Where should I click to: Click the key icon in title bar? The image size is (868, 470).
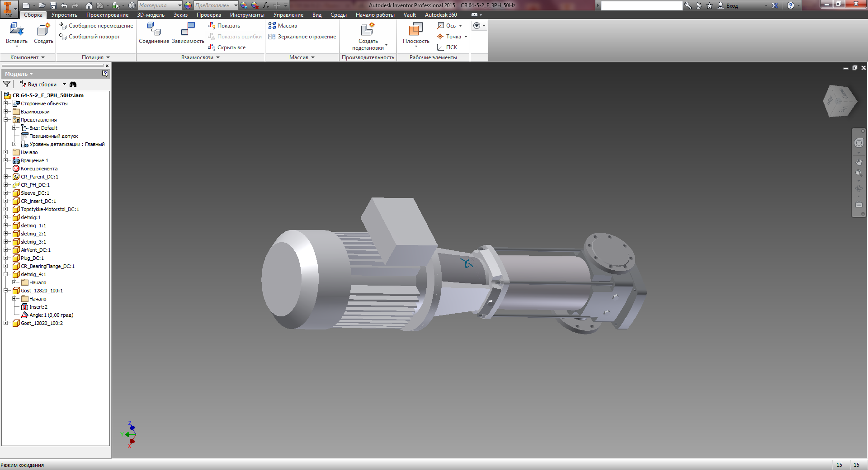click(x=688, y=5)
